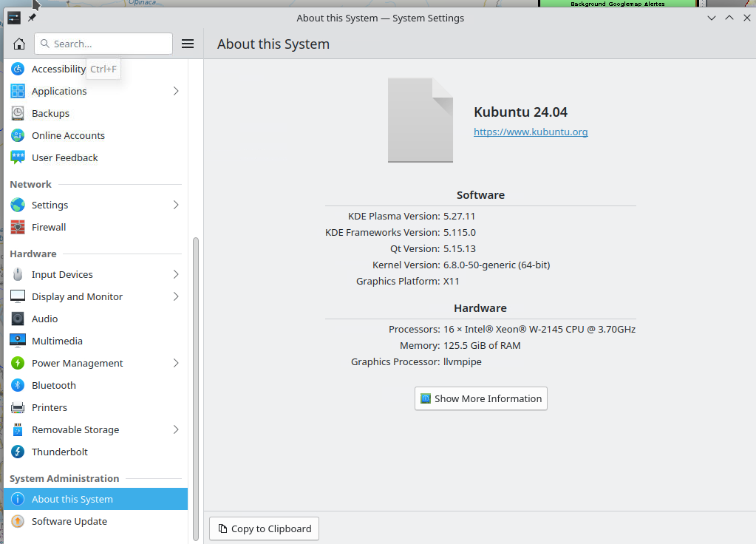Click the Graphics Processor value llvmpipe
Image resolution: width=756 pixels, height=544 pixels.
463,361
